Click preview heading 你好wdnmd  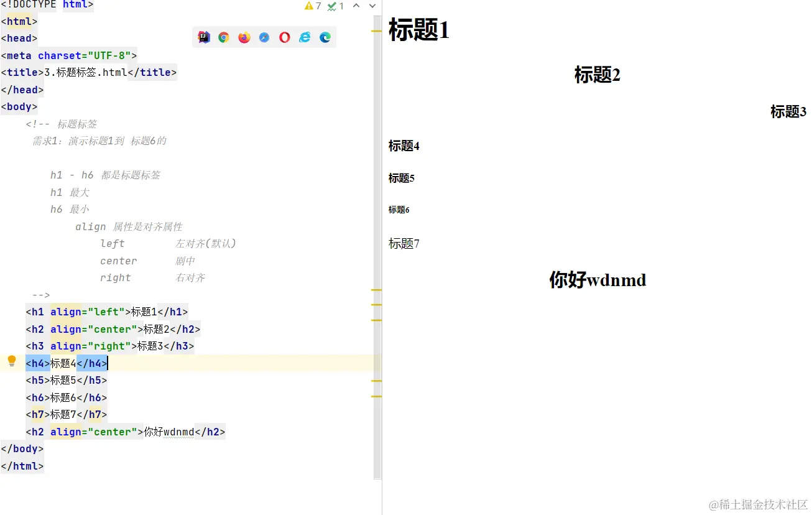597,280
